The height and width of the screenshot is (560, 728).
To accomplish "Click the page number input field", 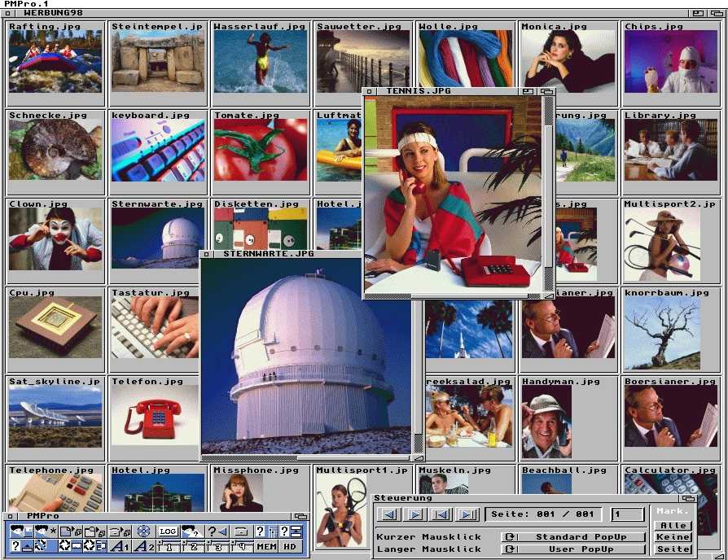I will point(627,514).
